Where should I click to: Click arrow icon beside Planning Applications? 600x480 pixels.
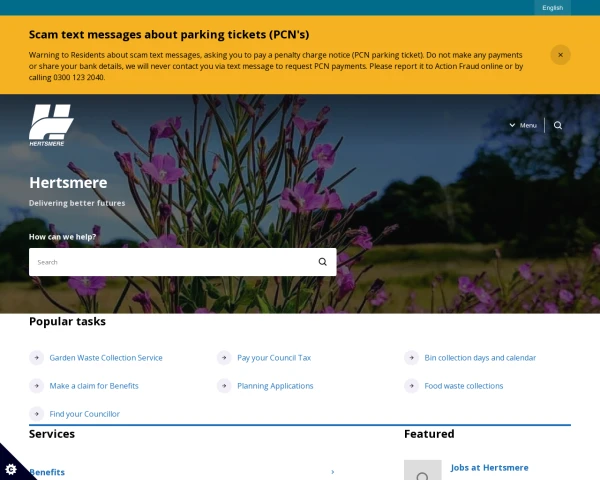point(224,385)
